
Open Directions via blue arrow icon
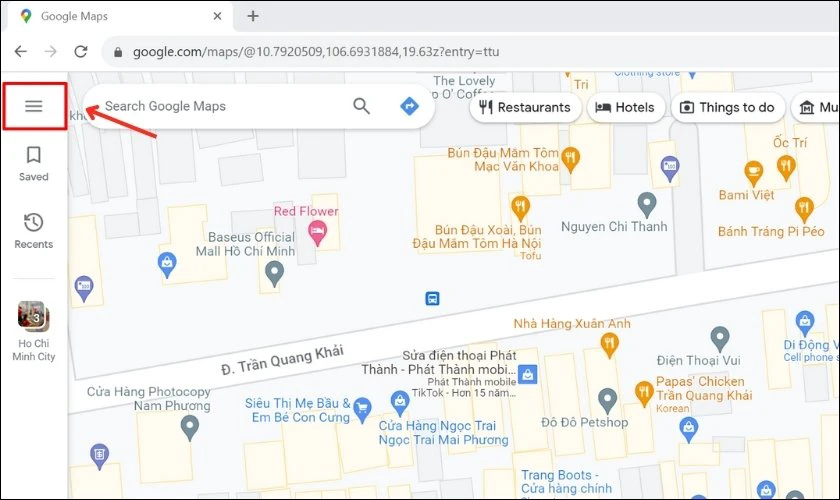409,106
